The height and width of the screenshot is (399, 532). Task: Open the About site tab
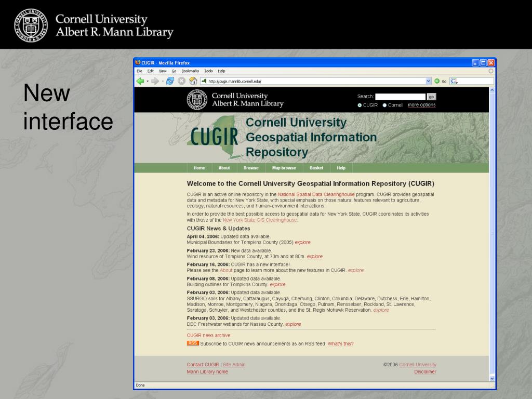pos(224,168)
